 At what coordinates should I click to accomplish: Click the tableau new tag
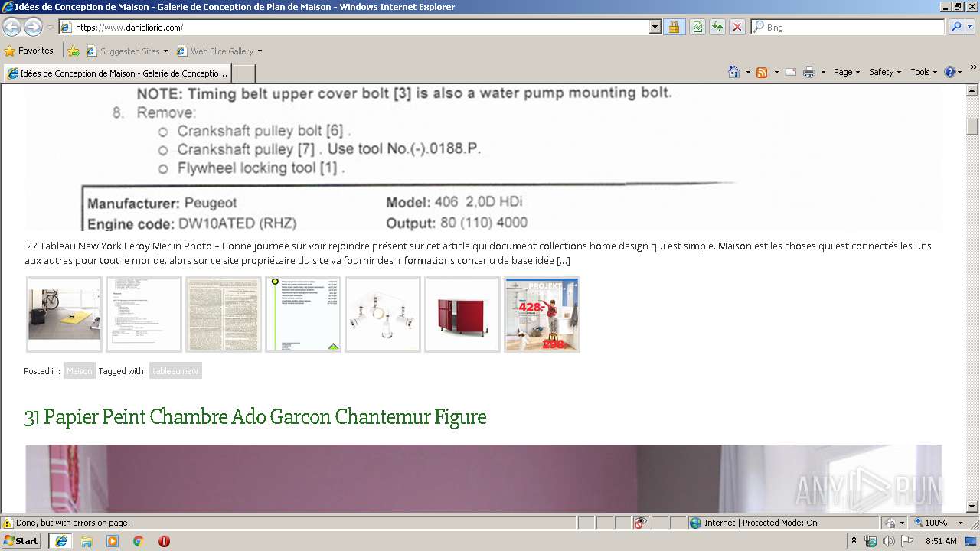click(x=175, y=371)
